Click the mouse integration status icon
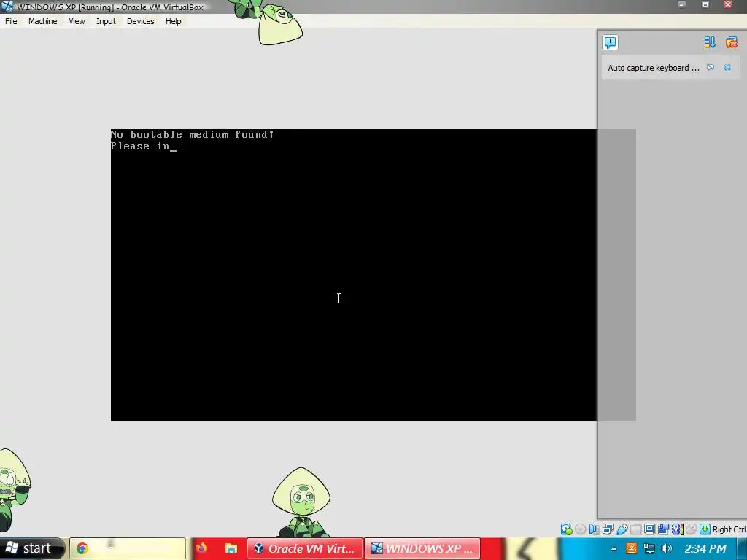This screenshot has width=747, height=560. coord(692,529)
